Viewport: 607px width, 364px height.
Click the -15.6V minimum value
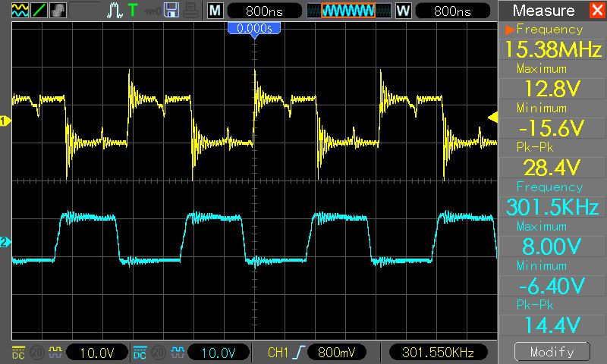[553, 128]
